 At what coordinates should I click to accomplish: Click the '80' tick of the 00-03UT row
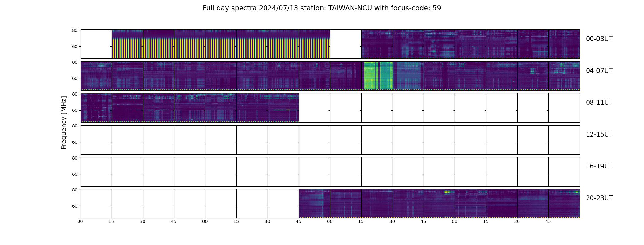[75, 30]
